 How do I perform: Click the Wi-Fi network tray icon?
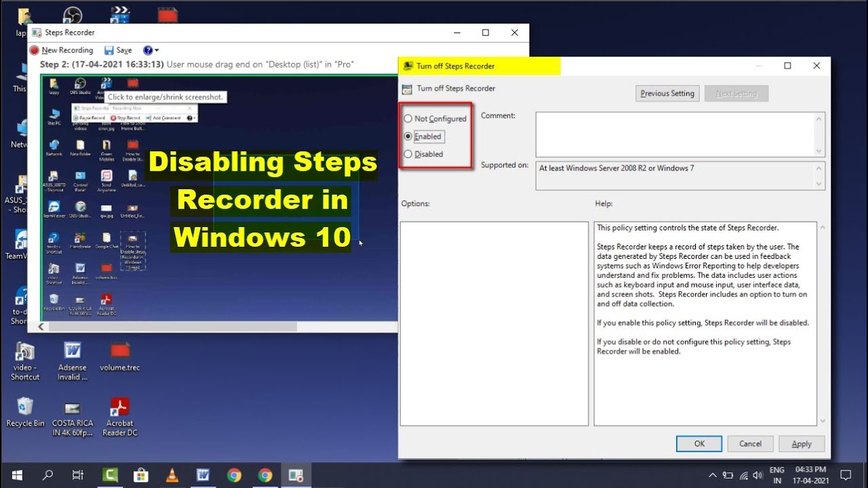[x=744, y=475]
